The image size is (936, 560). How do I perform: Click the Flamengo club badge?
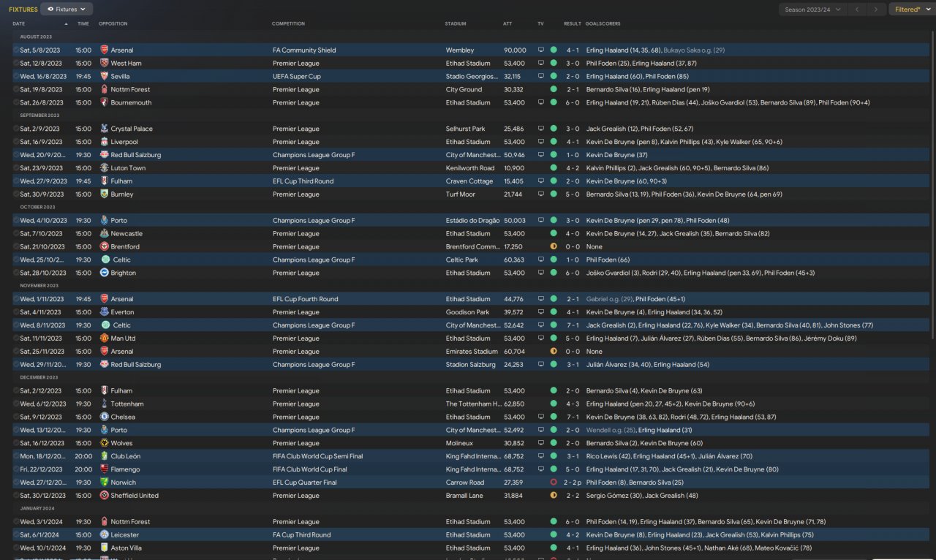point(105,469)
